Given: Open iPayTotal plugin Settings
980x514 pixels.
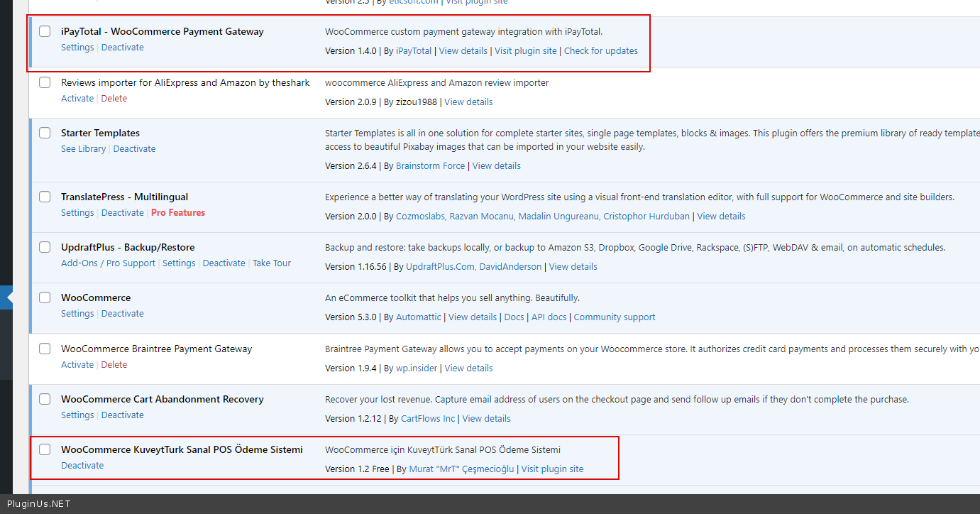Looking at the screenshot, I should coord(77,48).
